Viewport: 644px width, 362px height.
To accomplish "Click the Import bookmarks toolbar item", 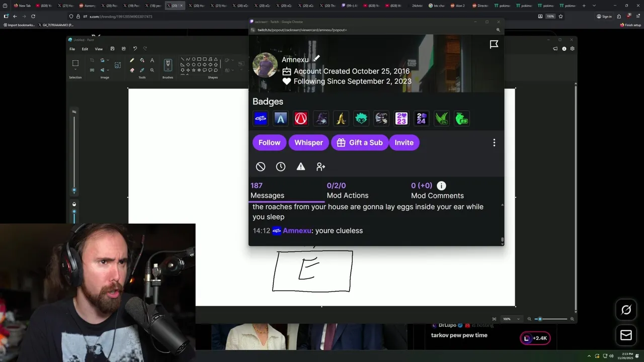I will click(19, 25).
